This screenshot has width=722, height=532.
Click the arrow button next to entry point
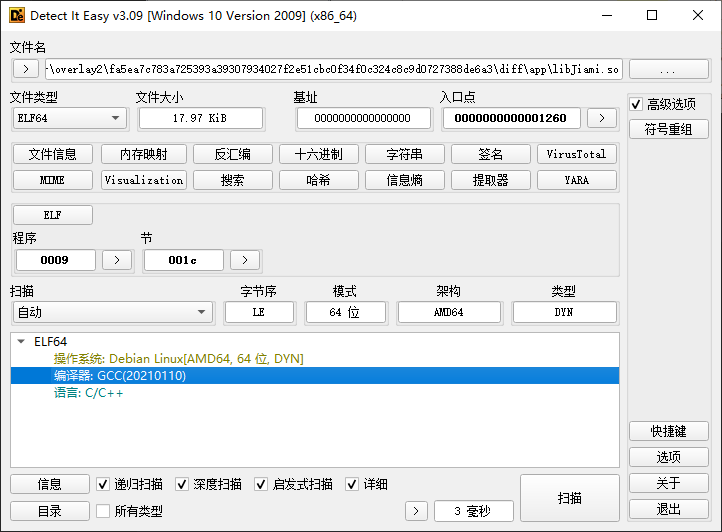point(601,118)
